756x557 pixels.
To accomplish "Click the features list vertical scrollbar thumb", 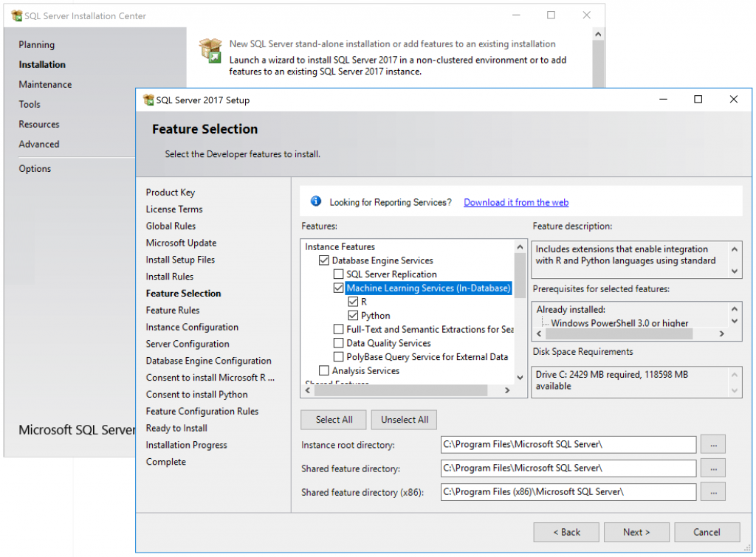I will pyautogui.click(x=520, y=276).
